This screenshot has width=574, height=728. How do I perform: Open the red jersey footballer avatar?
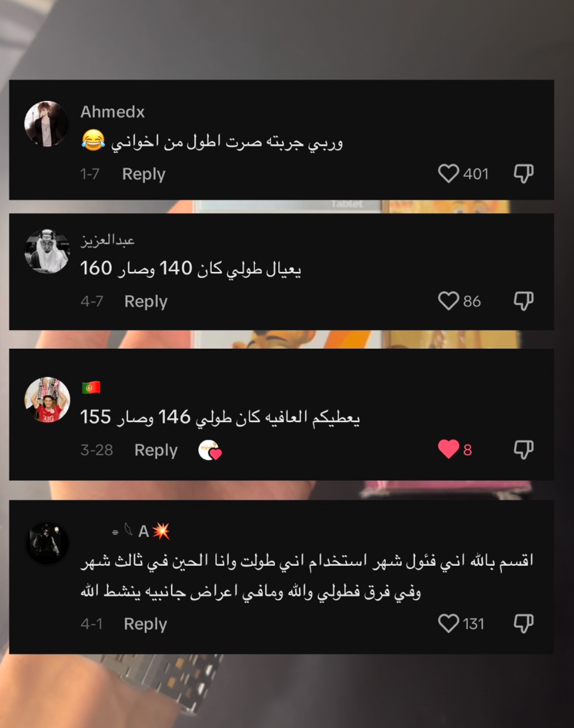[x=47, y=400]
